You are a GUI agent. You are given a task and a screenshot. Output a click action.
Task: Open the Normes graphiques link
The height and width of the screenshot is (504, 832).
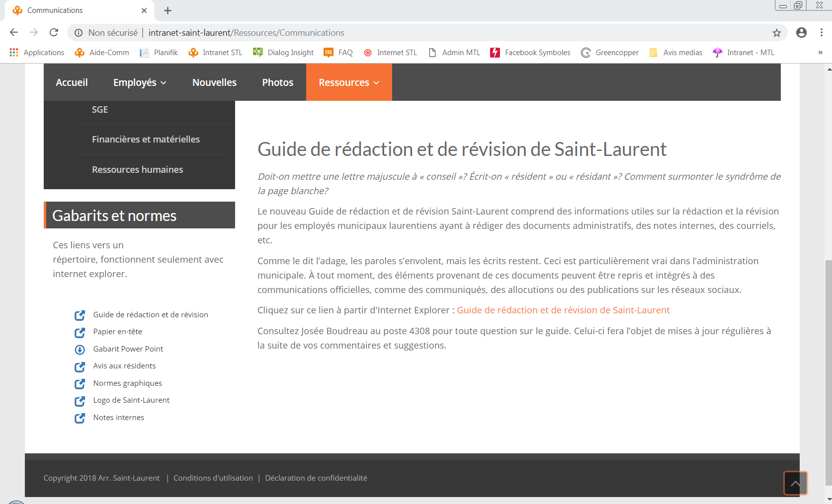127,383
